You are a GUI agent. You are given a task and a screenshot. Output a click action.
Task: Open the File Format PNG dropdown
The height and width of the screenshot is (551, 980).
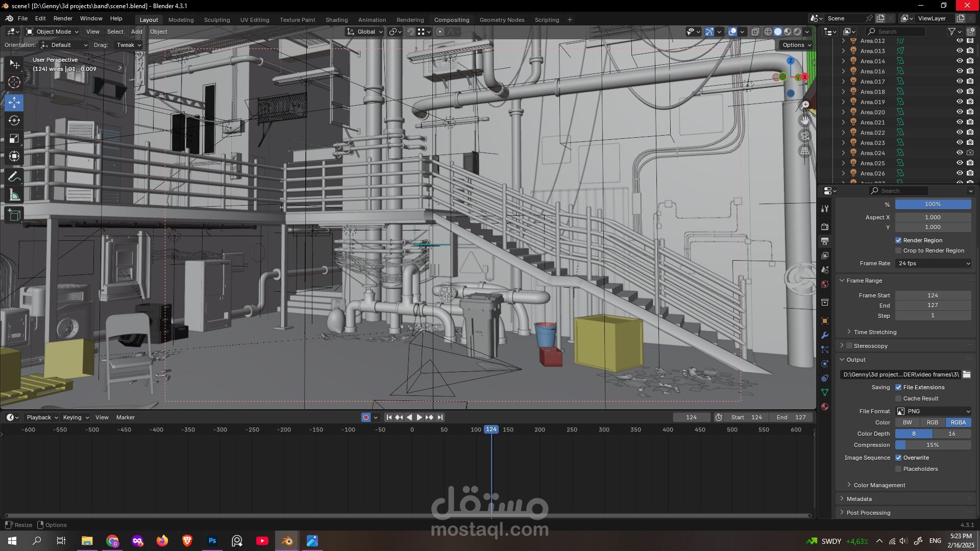point(933,411)
